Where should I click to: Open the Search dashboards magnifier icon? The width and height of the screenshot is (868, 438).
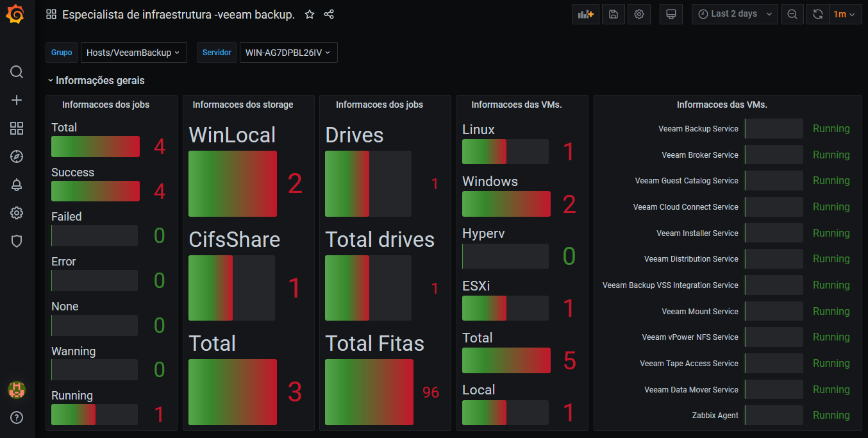point(17,71)
